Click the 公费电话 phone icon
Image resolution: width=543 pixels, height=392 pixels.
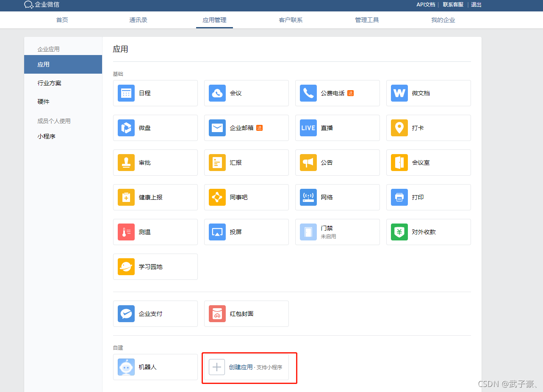click(308, 93)
